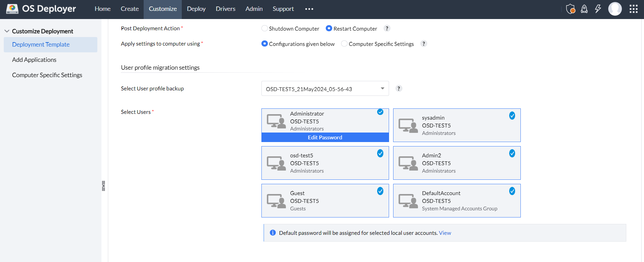
Task: Open the rocket quick-launch icon
Action: (x=584, y=9)
